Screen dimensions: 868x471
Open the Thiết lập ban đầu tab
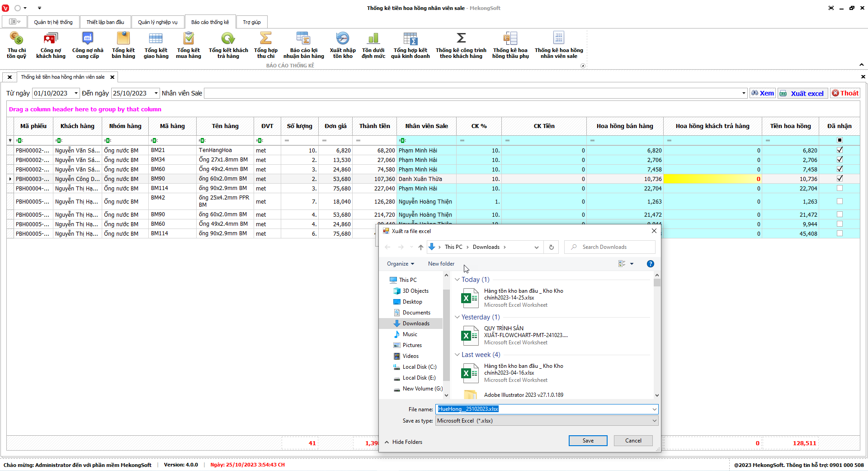point(105,22)
